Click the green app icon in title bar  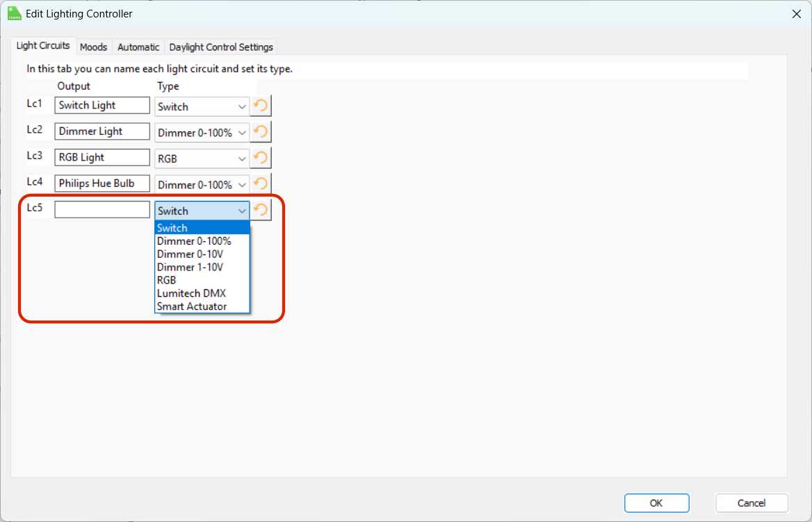point(14,13)
